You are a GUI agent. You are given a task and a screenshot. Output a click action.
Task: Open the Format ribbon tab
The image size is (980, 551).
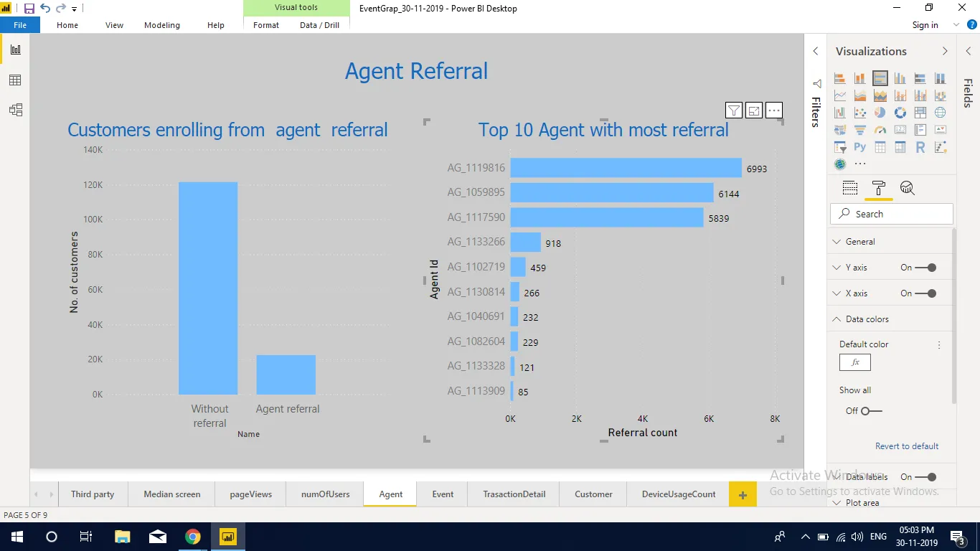(266, 25)
